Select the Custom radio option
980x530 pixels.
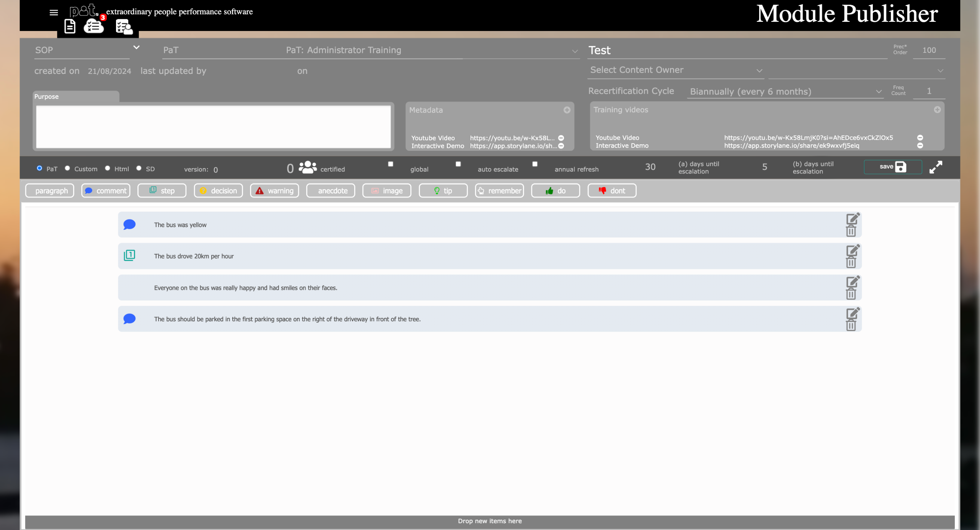coord(67,168)
